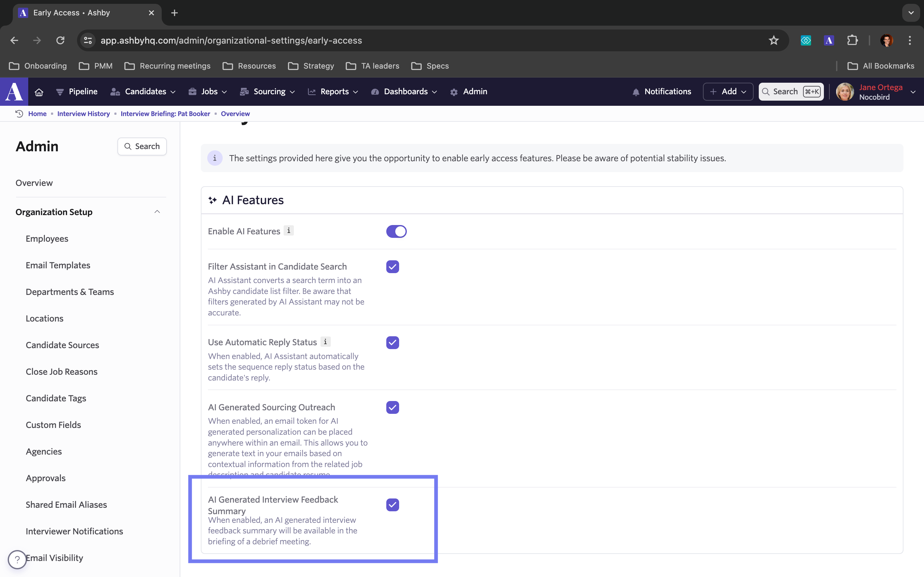Viewport: 924px width, 577px height.
Task: Go to home via house icon
Action: 39,92
